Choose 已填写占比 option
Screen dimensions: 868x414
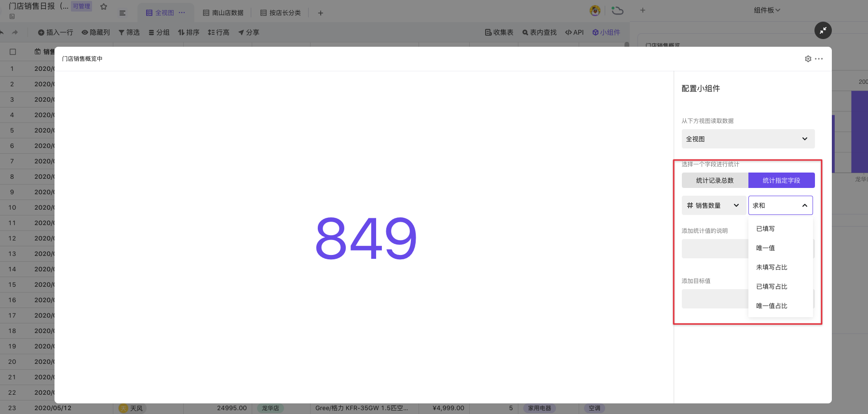pos(780,286)
